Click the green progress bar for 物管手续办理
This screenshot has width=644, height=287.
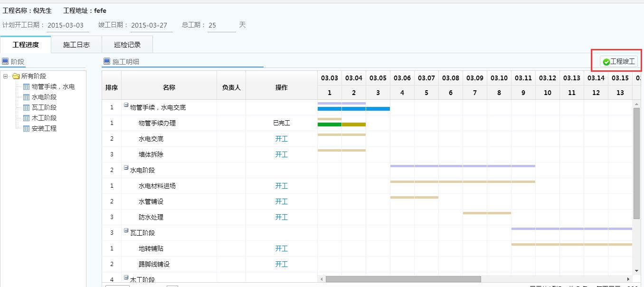[x=330, y=124]
